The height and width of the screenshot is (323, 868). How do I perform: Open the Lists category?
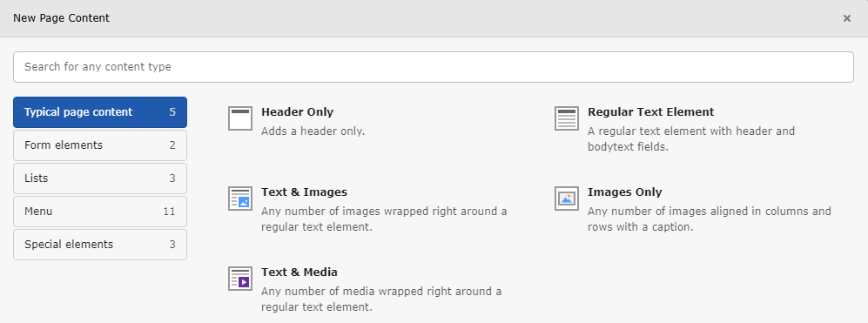[x=100, y=178]
